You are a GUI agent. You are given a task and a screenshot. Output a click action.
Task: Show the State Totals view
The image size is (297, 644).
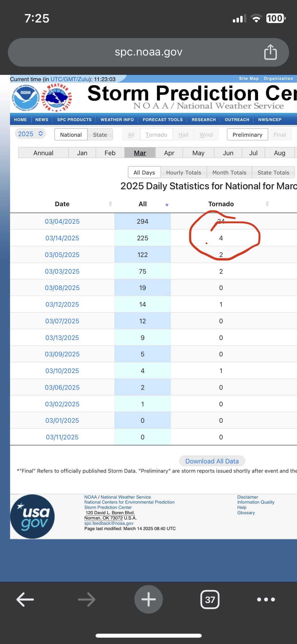(273, 172)
